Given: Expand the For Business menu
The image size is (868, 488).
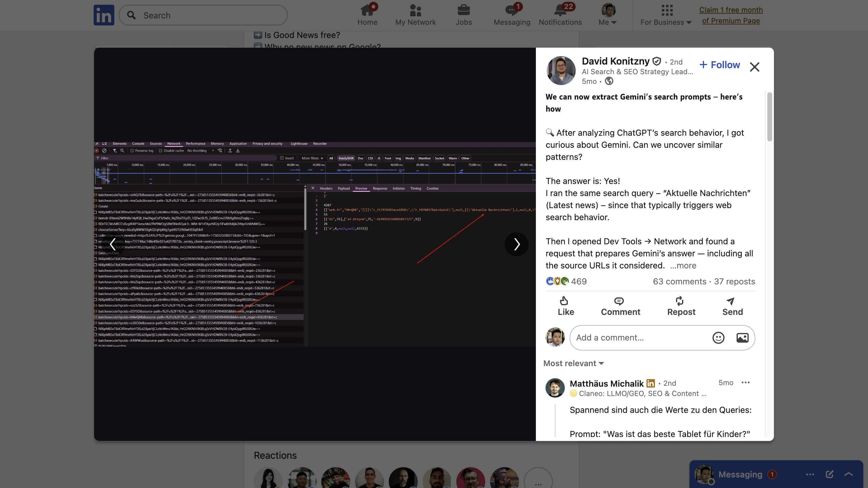Looking at the screenshot, I should tap(666, 15).
